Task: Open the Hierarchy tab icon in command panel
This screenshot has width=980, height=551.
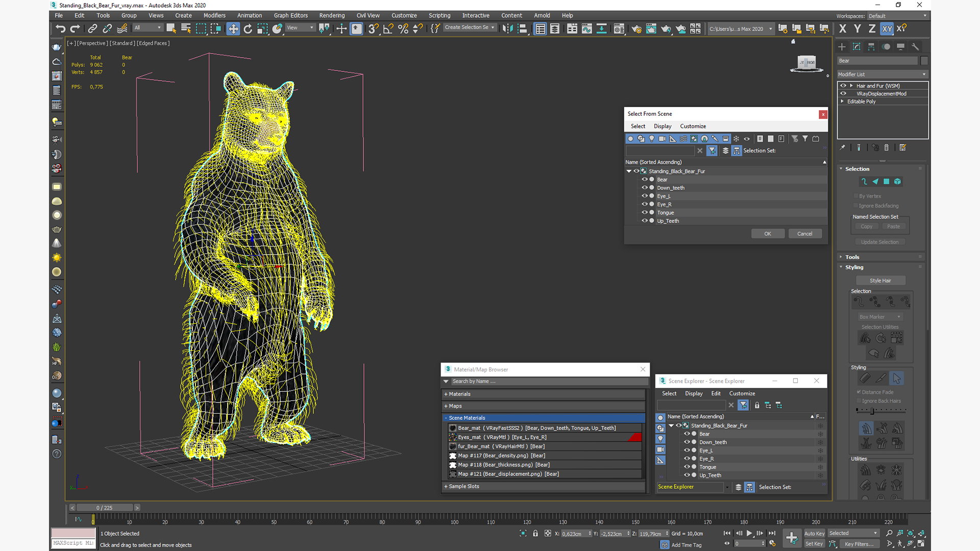Action: click(x=871, y=47)
